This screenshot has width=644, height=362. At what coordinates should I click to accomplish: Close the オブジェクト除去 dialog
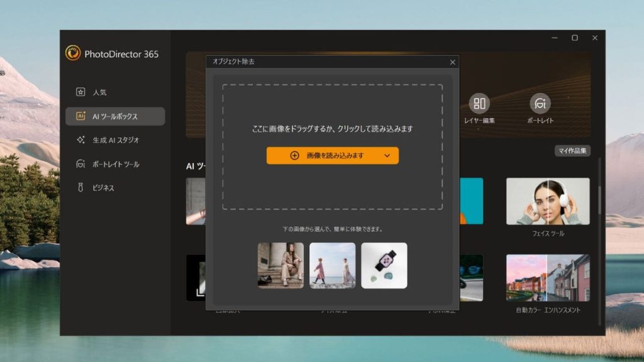452,62
